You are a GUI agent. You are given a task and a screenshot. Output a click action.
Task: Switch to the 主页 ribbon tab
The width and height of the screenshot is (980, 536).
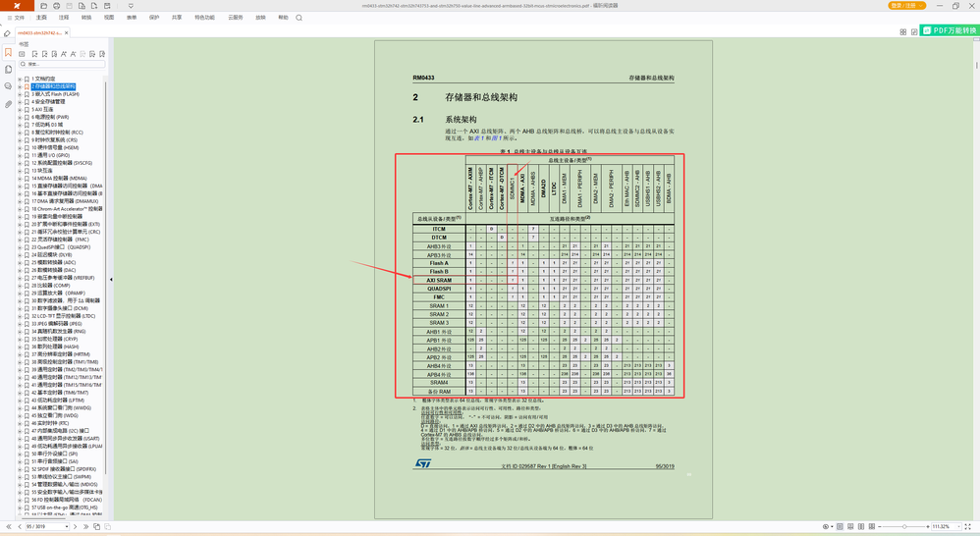tap(41, 18)
